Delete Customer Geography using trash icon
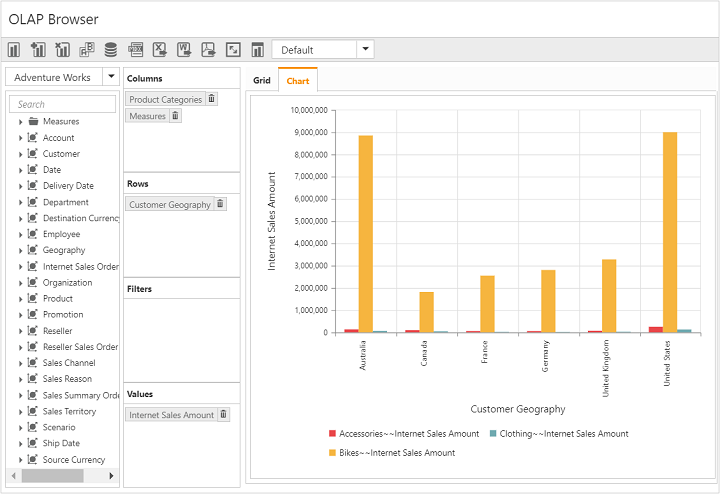 click(221, 204)
